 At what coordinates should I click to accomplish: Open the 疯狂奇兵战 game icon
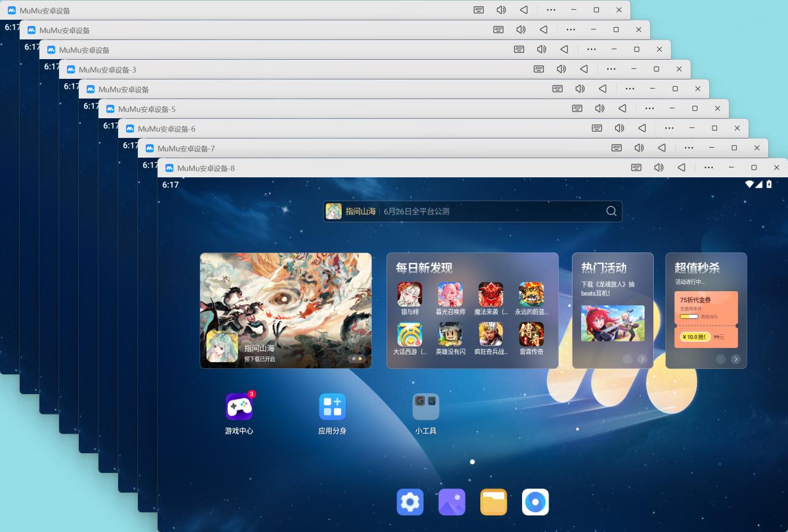tap(491, 334)
